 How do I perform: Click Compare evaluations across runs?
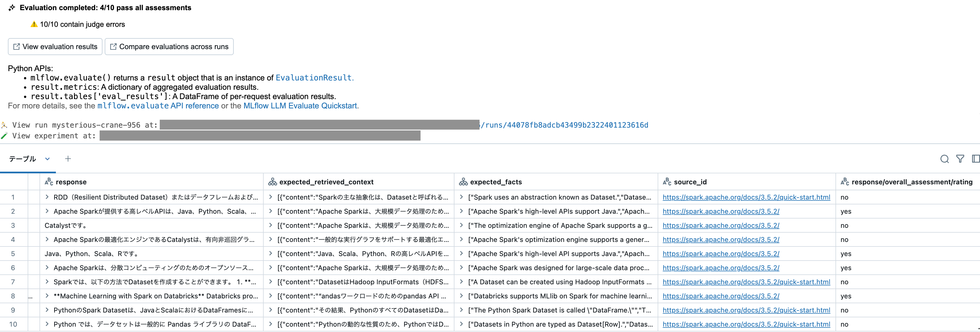[169, 46]
